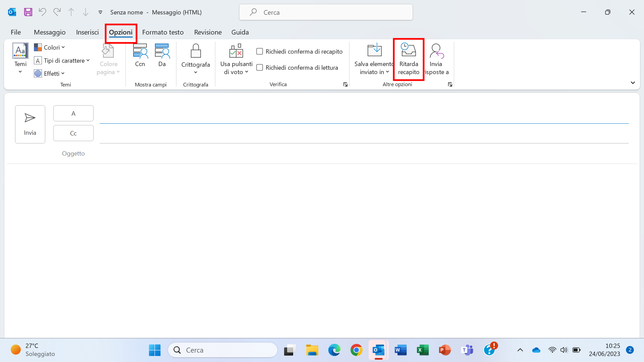Click the Verifica dialog launcher icon
This screenshot has width=644, height=362.
[345, 84]
